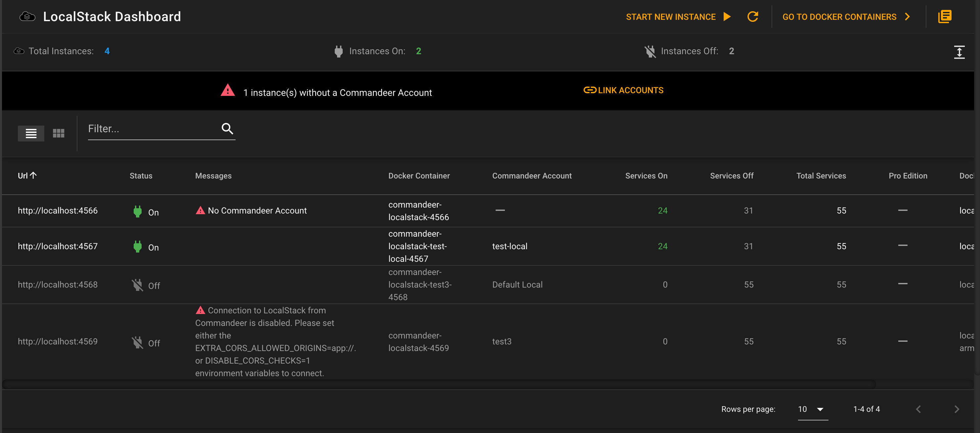Open the logs document icon in header

pos(945,17)
